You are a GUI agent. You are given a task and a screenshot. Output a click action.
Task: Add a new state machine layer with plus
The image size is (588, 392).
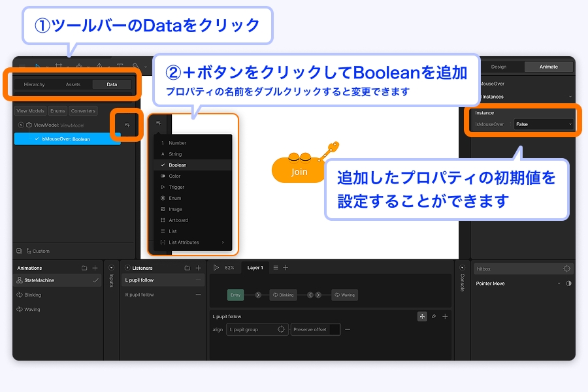point(285,268)
